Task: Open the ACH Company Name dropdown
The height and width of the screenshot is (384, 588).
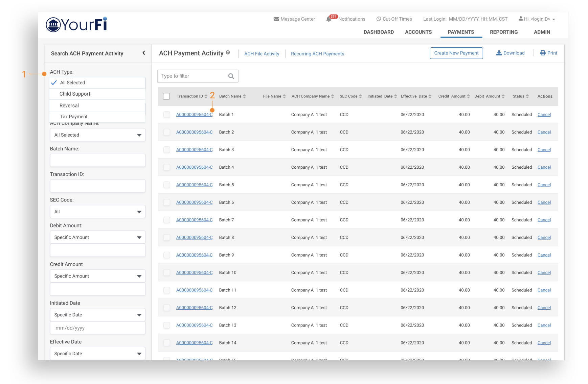Action: click(98, 135)
